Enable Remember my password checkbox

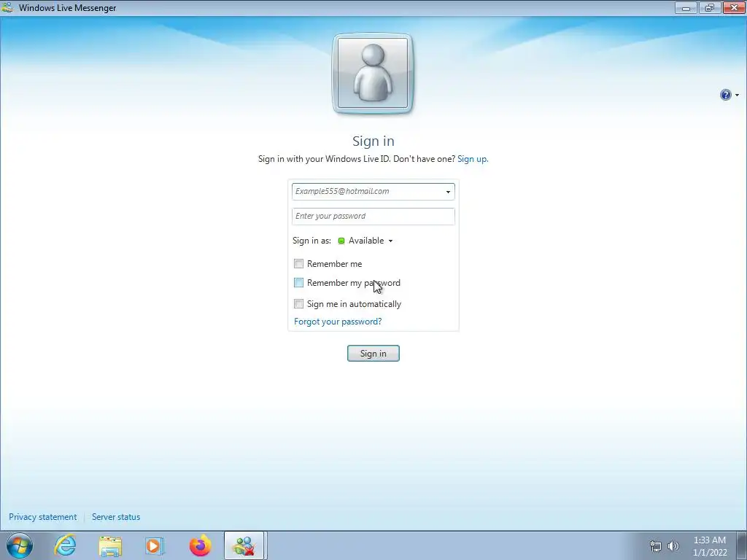[298, 283]
